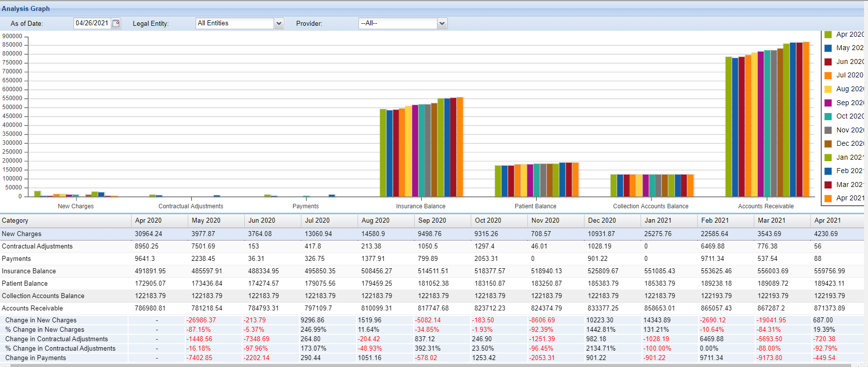This screenshot has width=868, height=367.
Task: Click the May 2020 blue legend marker
Action: (828, 48)
